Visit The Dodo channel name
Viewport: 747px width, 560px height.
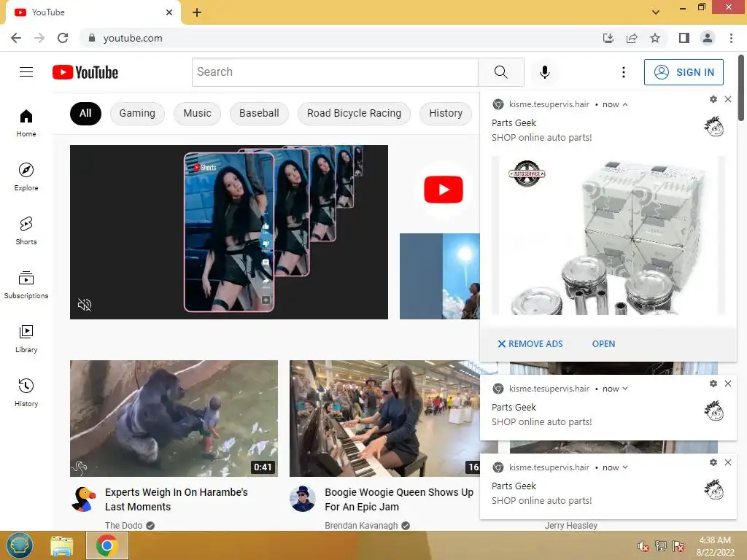(x=123, y=525)
